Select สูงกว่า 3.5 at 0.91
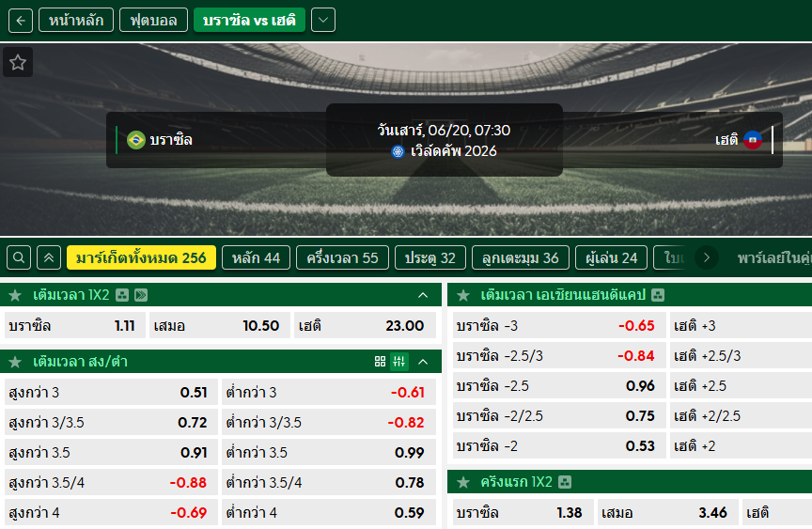The width and height of the screenshot is (812, 529). click(111, 452)
